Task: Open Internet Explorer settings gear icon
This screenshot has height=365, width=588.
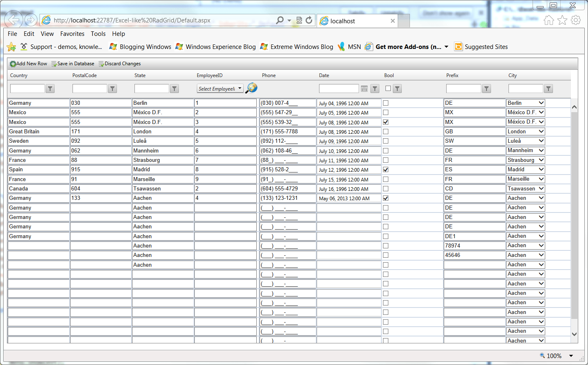Action: click(x=576, y=20)
